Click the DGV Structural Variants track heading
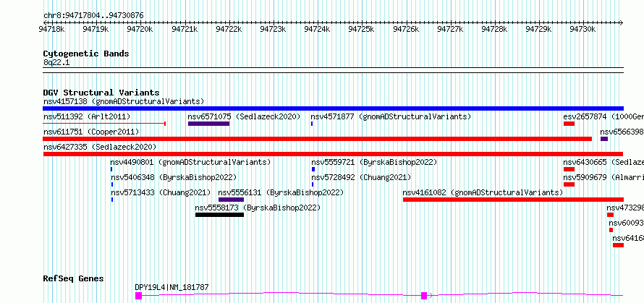 click(101, 93)
